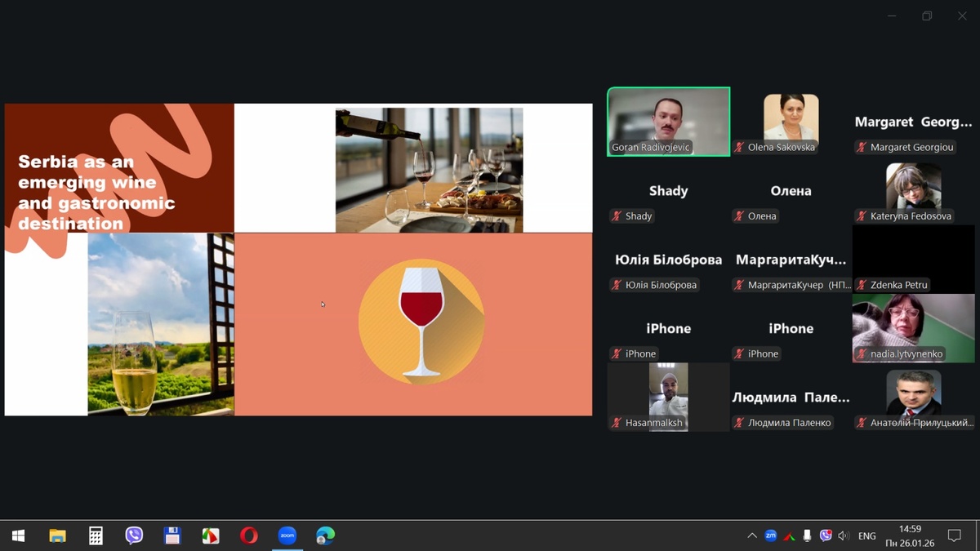
Task: Expand hidden system tray icons
Action: [x=751, y=535]
